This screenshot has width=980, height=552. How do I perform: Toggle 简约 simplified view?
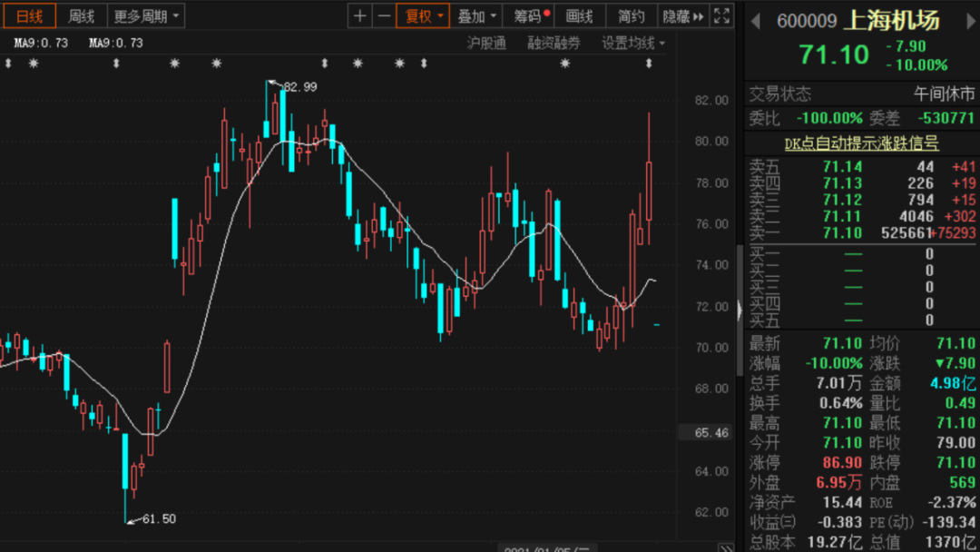(x=632, y=16)
